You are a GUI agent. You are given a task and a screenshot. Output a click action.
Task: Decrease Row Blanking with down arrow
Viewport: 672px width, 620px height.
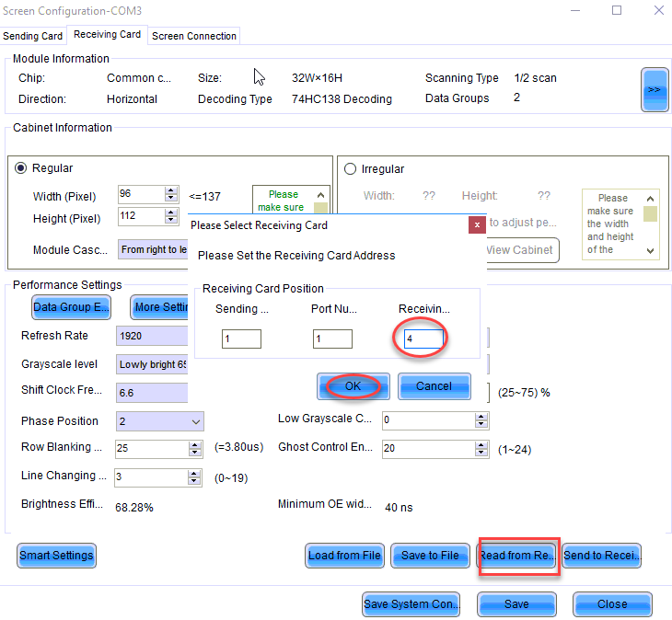pos(195,453)
